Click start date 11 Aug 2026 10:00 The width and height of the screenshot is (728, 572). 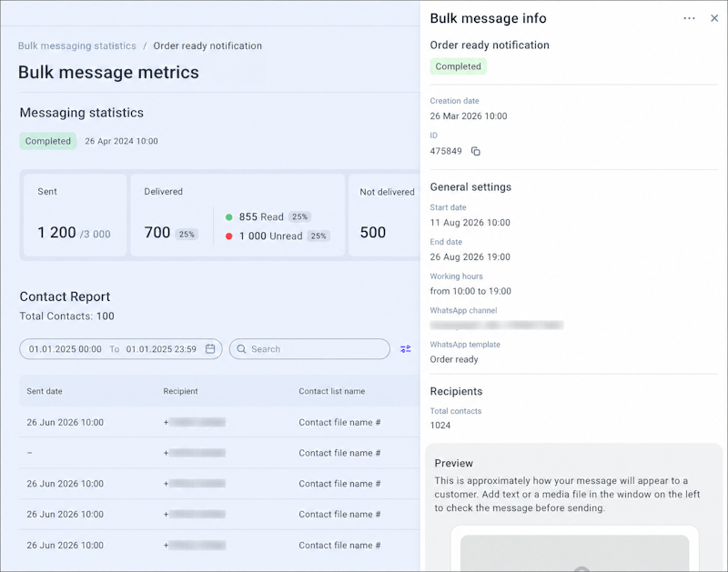tap(470, 223)
